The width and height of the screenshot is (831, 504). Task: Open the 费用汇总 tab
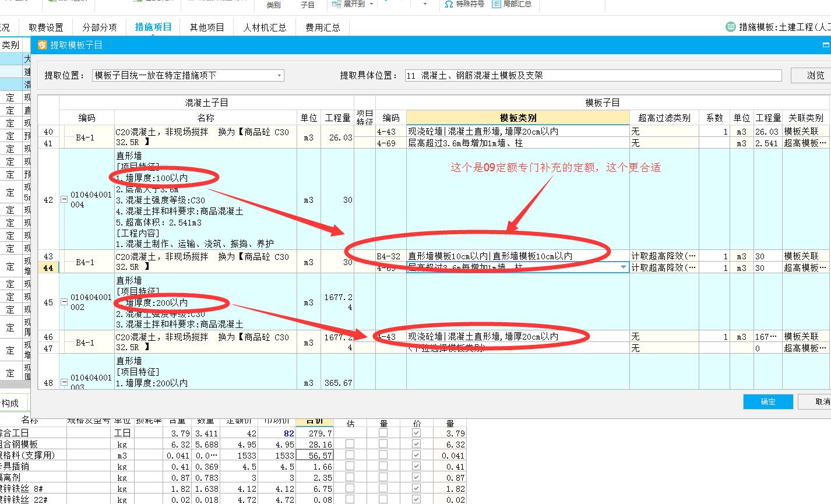click(323, 27)
